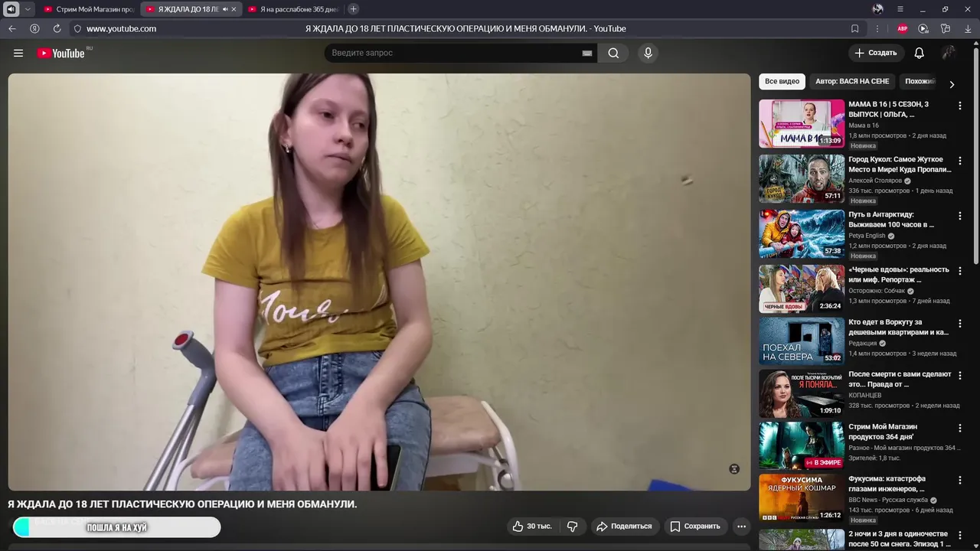Viewport: 980px width, 551px height.
Task: Mute the playing tab's speaker icon
Action: (x=225, y=9)
